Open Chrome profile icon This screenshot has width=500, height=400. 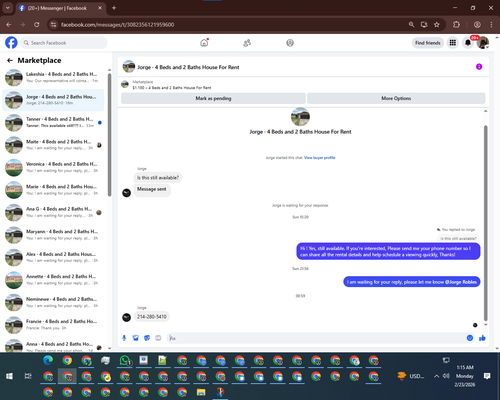pos(477,25)
